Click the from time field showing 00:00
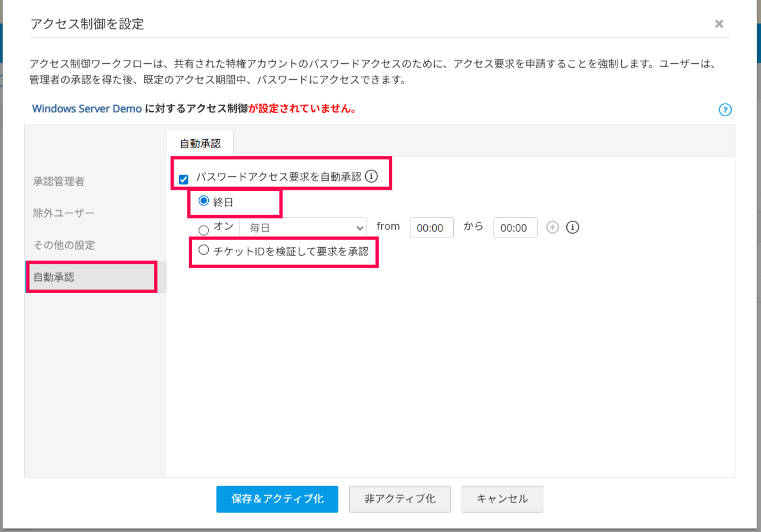This screenshot has height=532, width=761. point(432,227)
